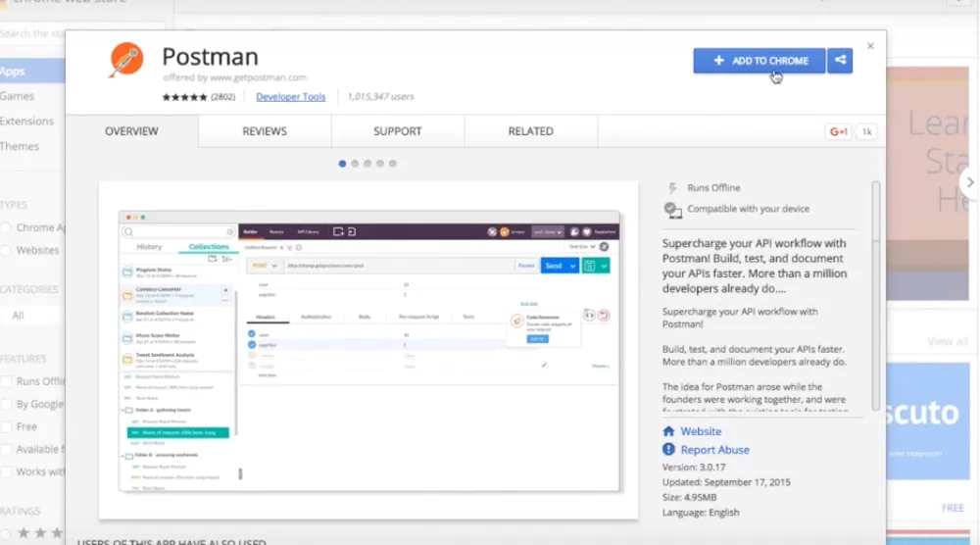Viewport: 980px width, 545px height.
Task: Open the All categories dropdown
Action: 32,316
